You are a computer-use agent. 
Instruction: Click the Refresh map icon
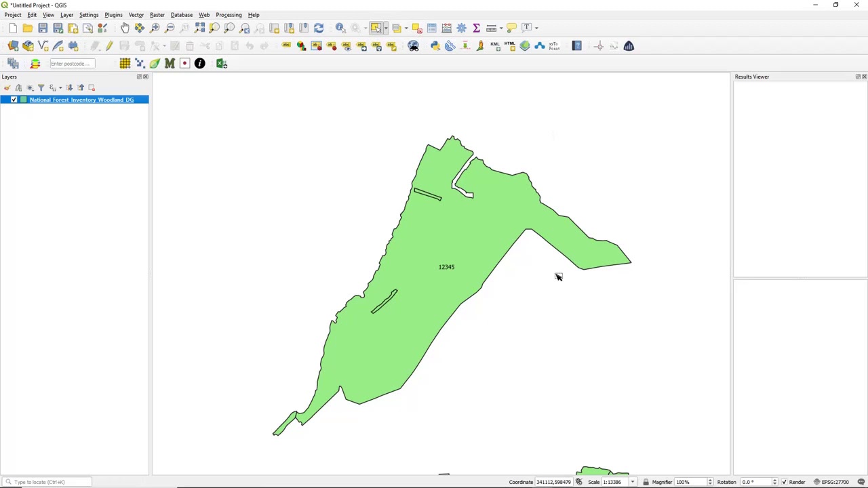(x=319, y=28)
